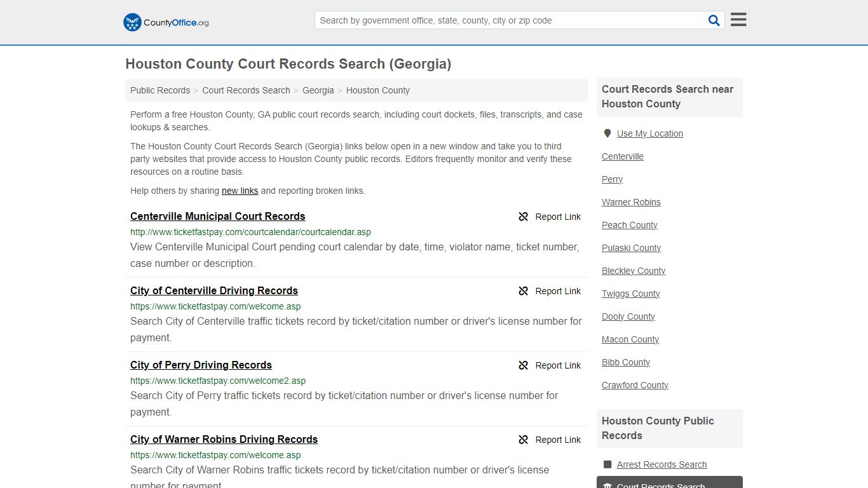Click the Centerville Municipal Court description text
The width and height of the screenshot is (868, 488).
point(355,255)
